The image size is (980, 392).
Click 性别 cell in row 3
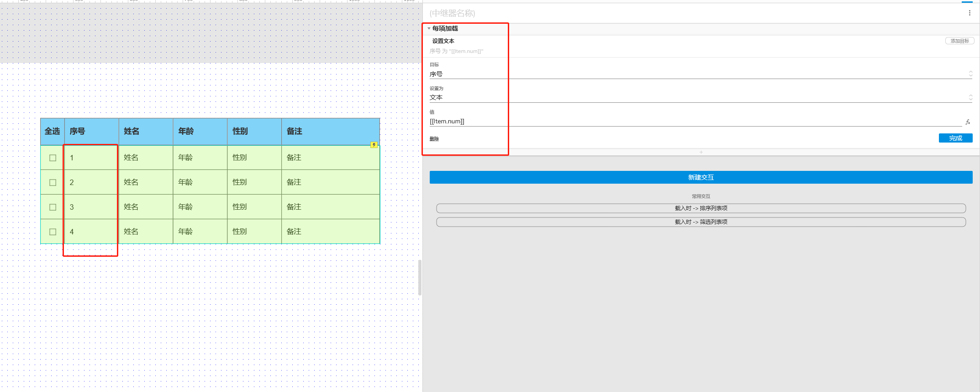254,207
